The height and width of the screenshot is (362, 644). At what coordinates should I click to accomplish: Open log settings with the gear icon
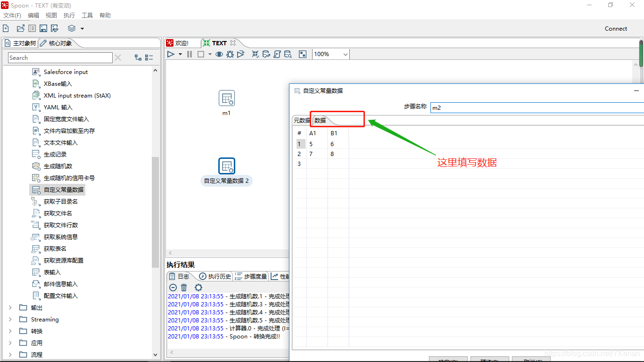tap(198, 288)
